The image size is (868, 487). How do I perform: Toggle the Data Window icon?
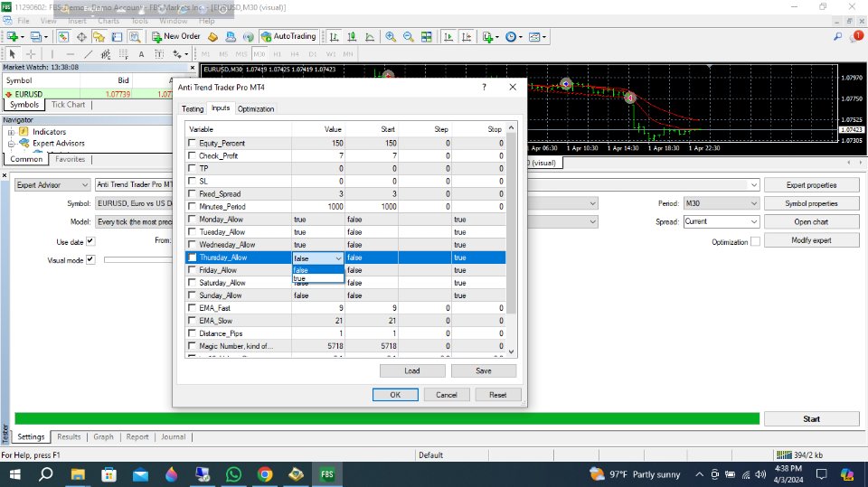coord(81,36)
